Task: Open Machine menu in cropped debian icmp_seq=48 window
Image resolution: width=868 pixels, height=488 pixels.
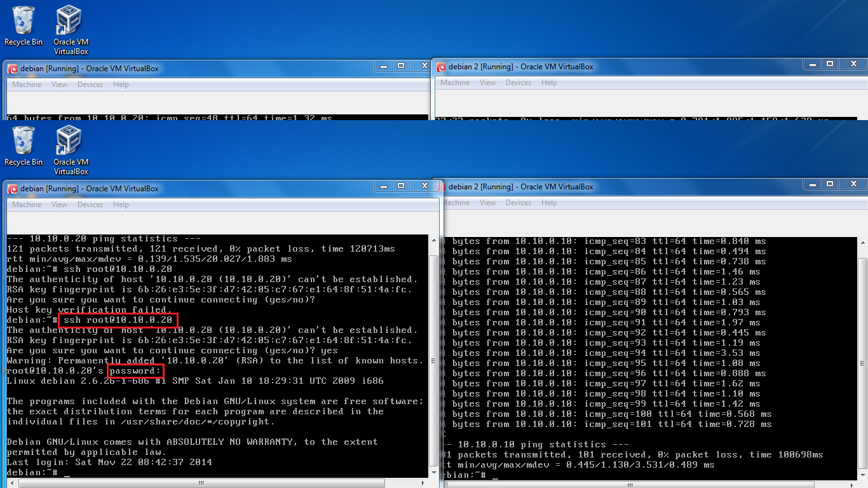Action: pyautogui.click(x=27, y=85)
